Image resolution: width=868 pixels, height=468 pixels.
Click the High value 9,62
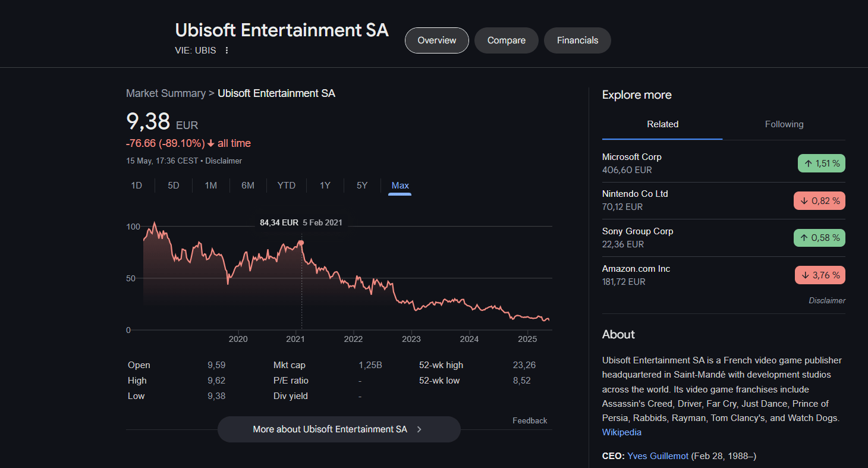click(x=216, y=381)
